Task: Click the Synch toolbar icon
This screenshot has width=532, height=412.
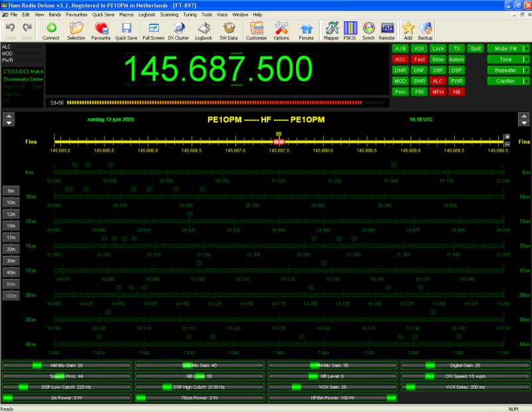Action: pyautogui.click(x=368, y=31)
